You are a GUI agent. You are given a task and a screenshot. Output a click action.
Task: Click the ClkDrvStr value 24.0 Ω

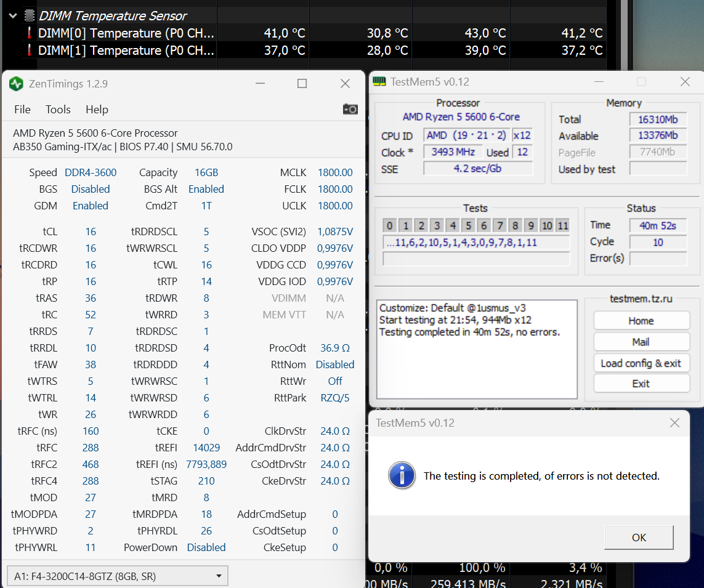[335, 431]
